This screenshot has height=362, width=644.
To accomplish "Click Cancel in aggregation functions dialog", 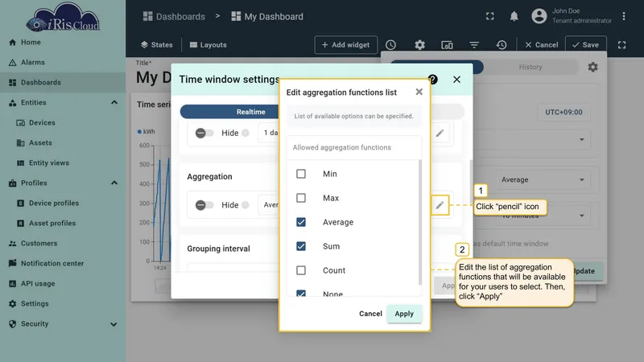I will click(370, 314).
